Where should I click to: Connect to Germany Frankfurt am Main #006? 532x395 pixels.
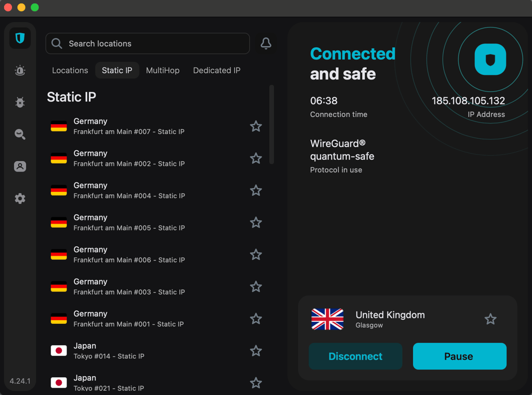point(156,255)
